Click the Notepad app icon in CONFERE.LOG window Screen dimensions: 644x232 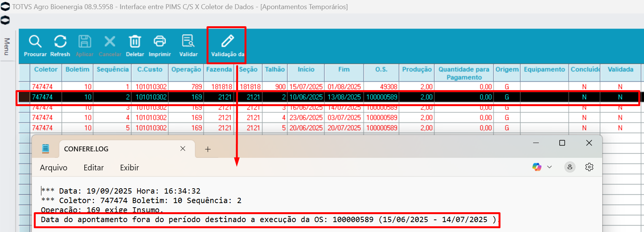tap(46, 148)
